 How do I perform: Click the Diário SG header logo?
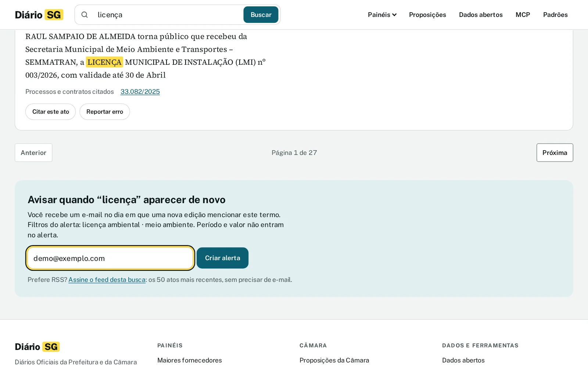(x=39, y=15)
